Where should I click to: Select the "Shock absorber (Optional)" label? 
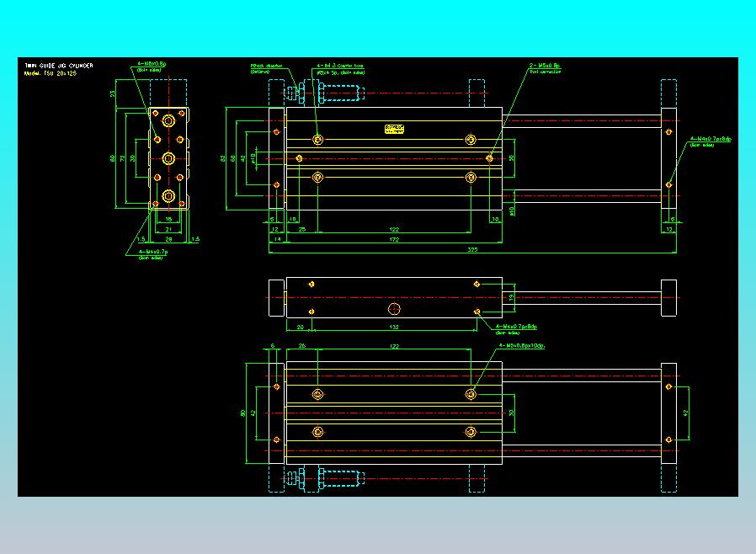pyautogui.click(x=266, y=68)
